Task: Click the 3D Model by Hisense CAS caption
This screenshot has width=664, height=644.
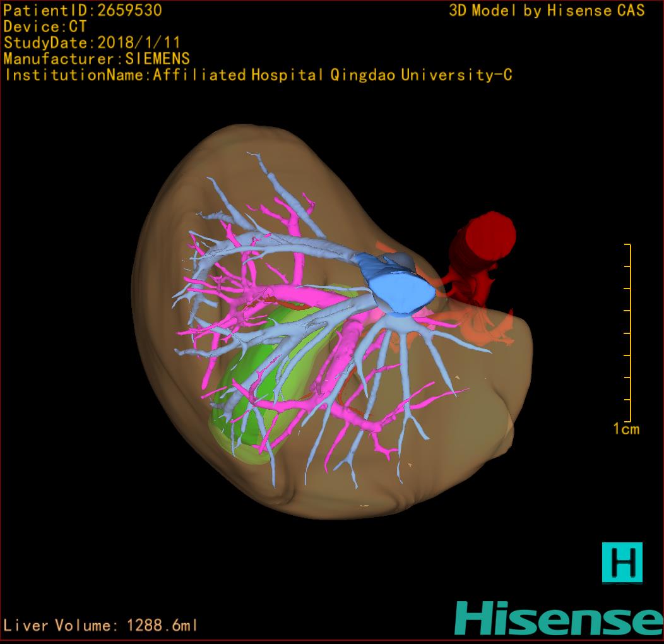Action: 547,11
